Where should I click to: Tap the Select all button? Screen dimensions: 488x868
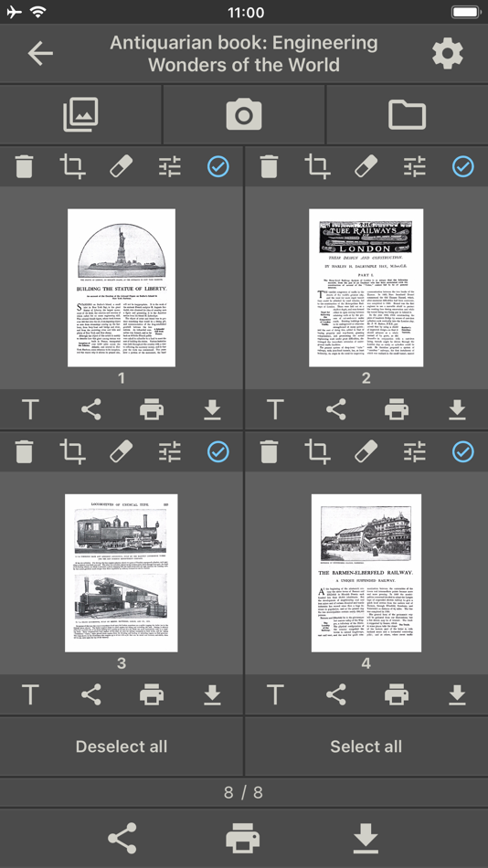point(366,746)
